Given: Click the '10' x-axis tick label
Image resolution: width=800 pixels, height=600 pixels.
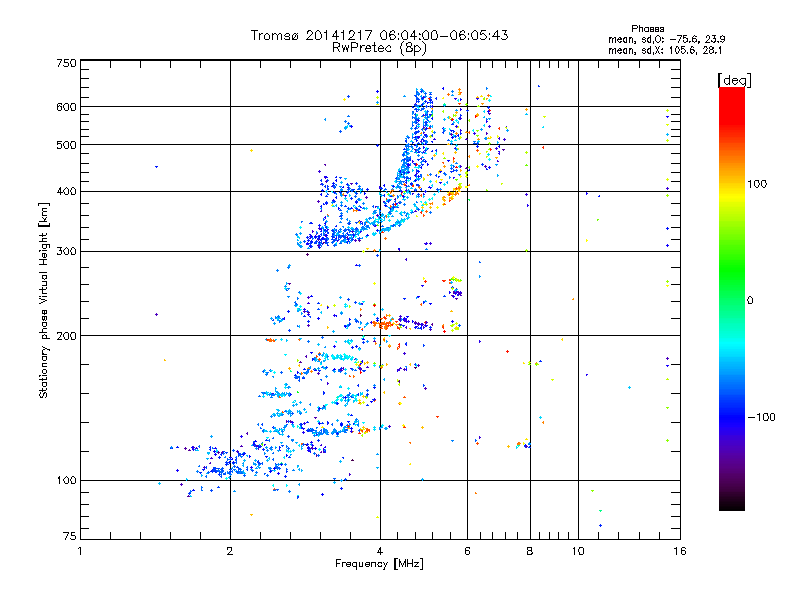Looking at the screenshot, I should tap(578, 551).
